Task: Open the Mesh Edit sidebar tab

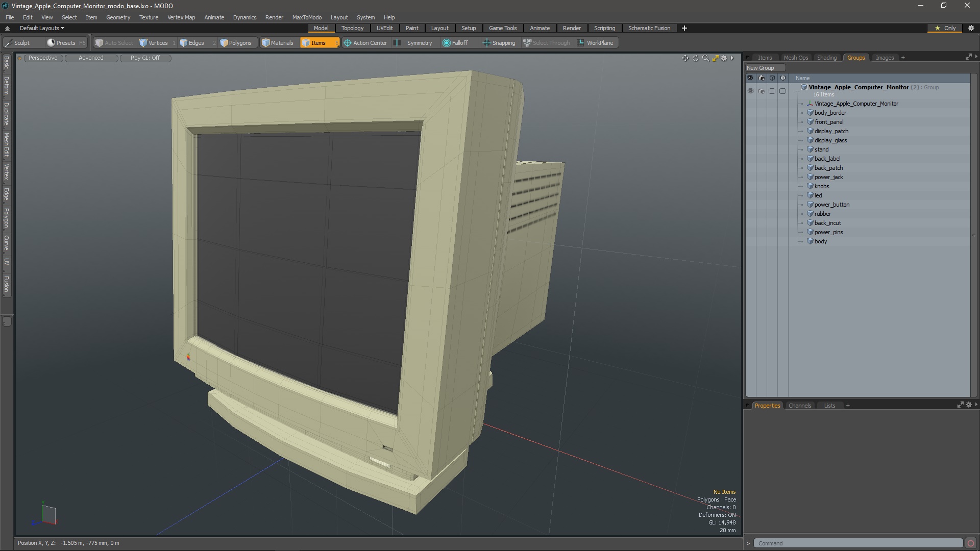Action: (6, 145)
